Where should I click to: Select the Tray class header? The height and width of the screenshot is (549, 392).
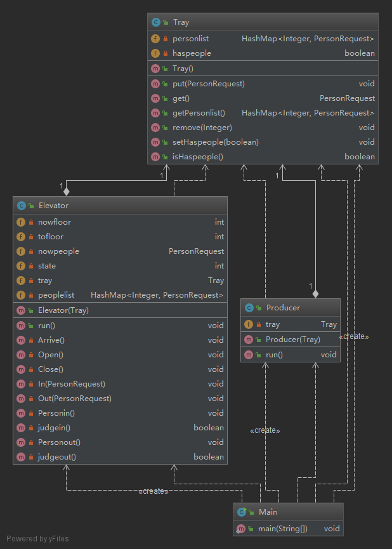263,22
